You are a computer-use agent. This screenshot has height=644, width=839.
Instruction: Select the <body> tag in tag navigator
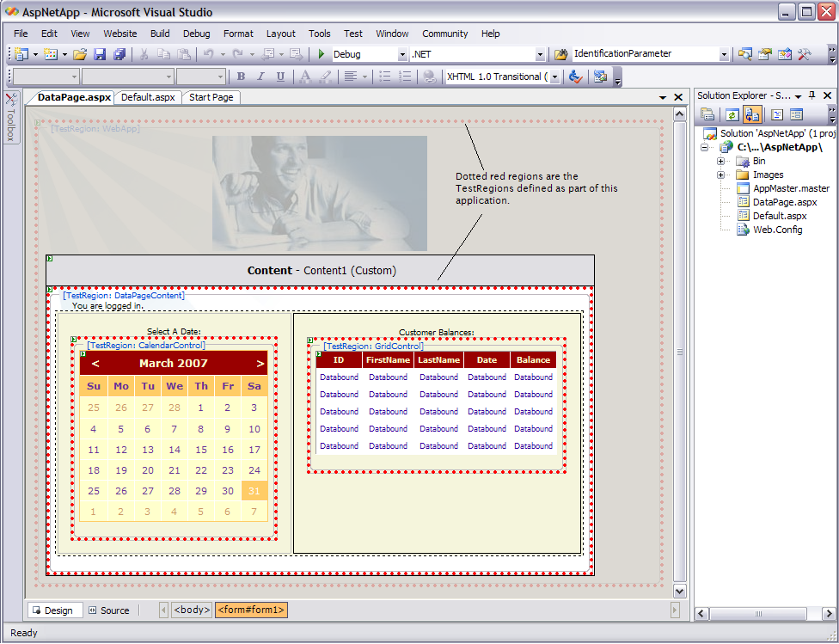tap(192, 610)
